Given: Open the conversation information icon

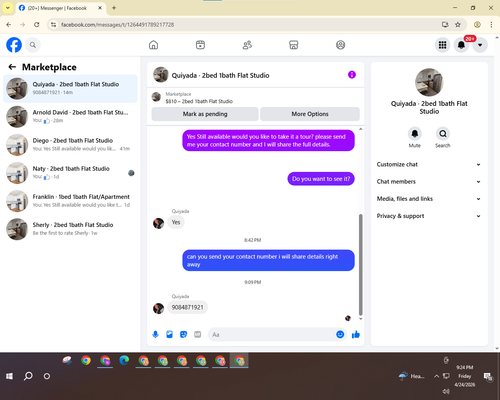Looking at the screenshot, I should [352, 75].
